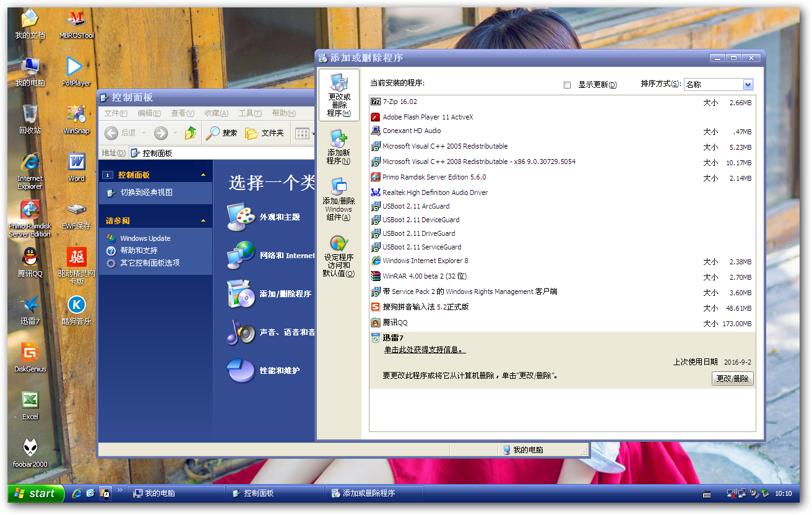Open the Windows Update link
Viewport: 812px width, 515px height.
coord(145,238)
